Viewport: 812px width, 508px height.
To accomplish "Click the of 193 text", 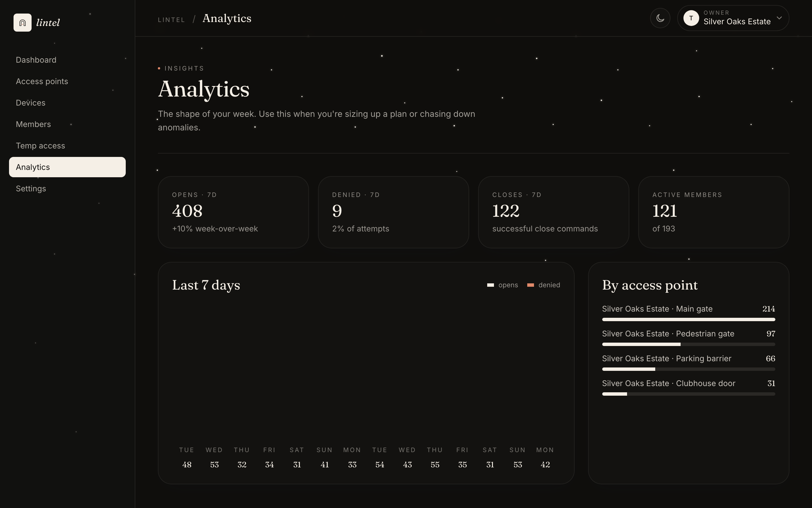I will [663, 229].
